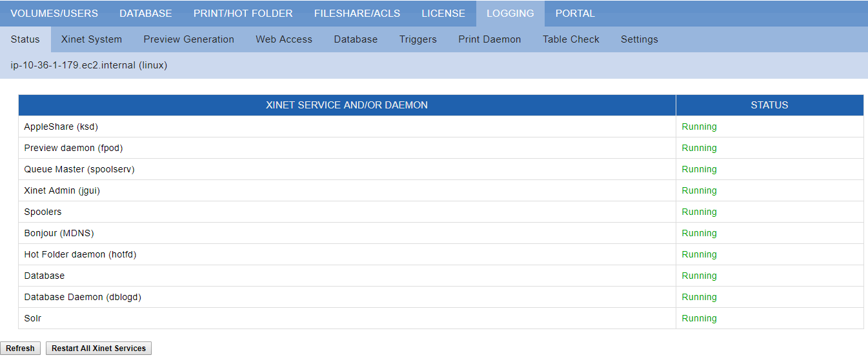This screenshot has width=868, height=364.
Task: Open the Database logging sub-tab
Action: point(356,39)
